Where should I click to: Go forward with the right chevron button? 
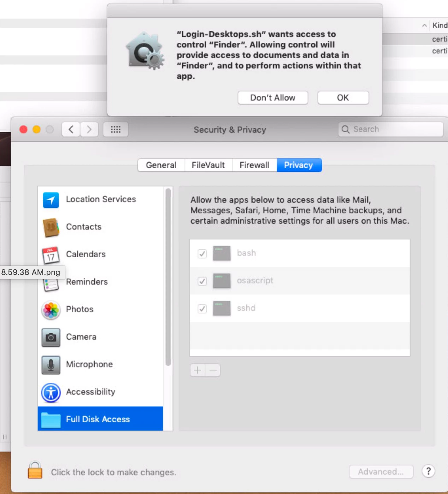(89, 129)
